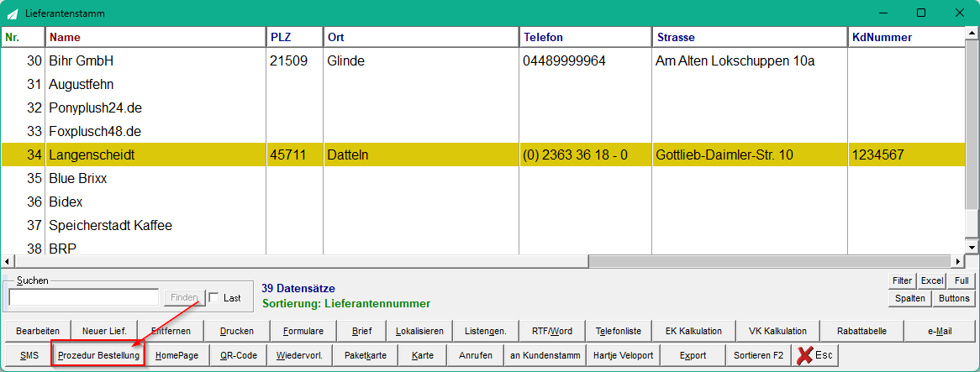The height and width of the screenshot is (372, 980).
Task: Click the Telefon column header
Action: (586, 38)
